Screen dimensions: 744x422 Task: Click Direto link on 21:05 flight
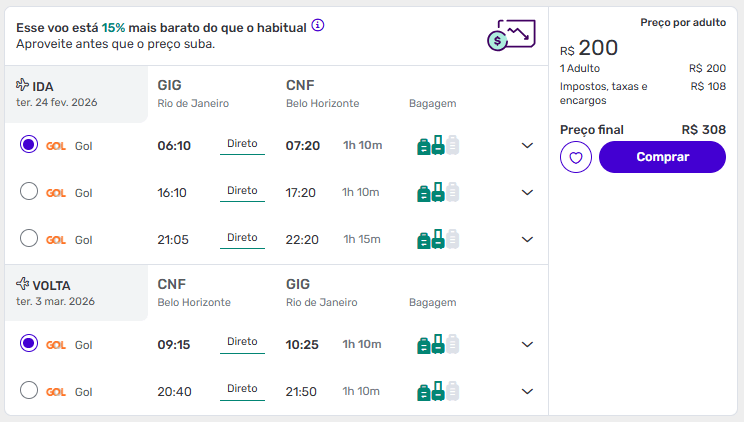[x=242, y=237]
